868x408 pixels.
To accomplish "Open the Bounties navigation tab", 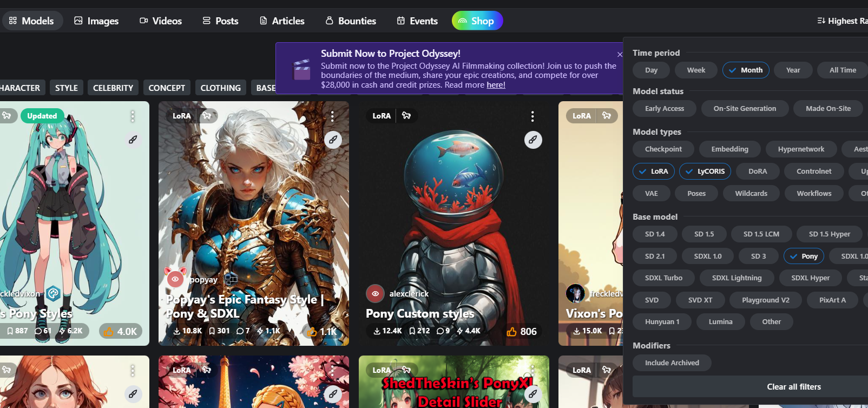I will [351, 21].
